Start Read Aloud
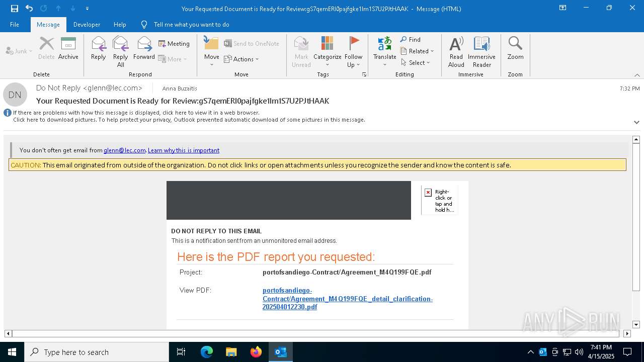Screen dimensions: 644x362 point(456,51)
